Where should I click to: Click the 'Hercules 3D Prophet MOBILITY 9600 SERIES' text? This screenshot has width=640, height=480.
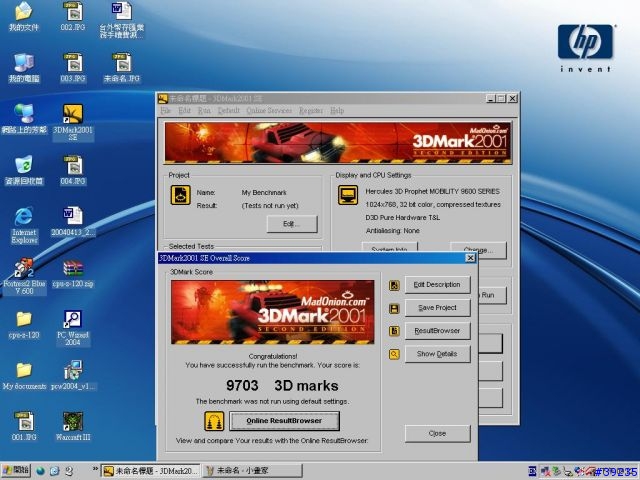433,191
